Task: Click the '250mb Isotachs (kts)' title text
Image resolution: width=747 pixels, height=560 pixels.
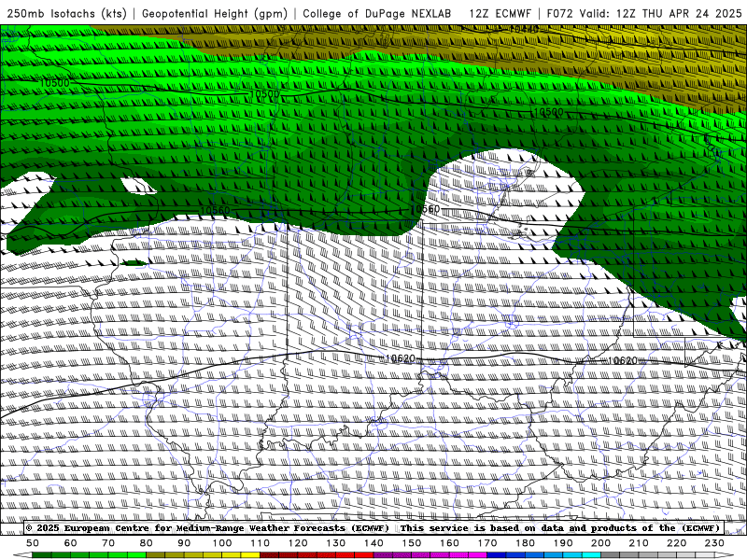Action: coord(66,14)
